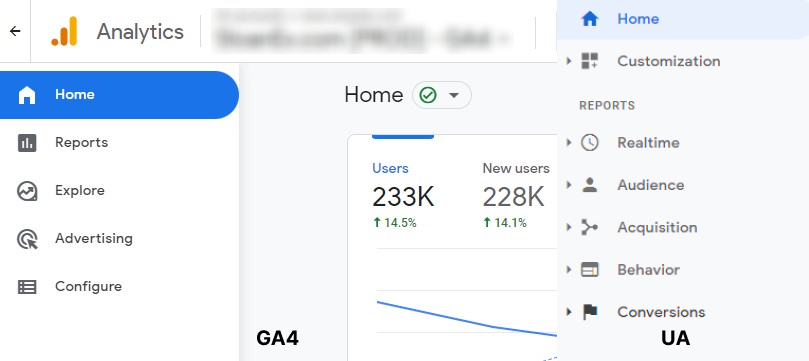Image resolution: width=809 pixels, height=361 pixels.
Task: Expand the Customization tree arrow
Action: click(x=569, y=61)
